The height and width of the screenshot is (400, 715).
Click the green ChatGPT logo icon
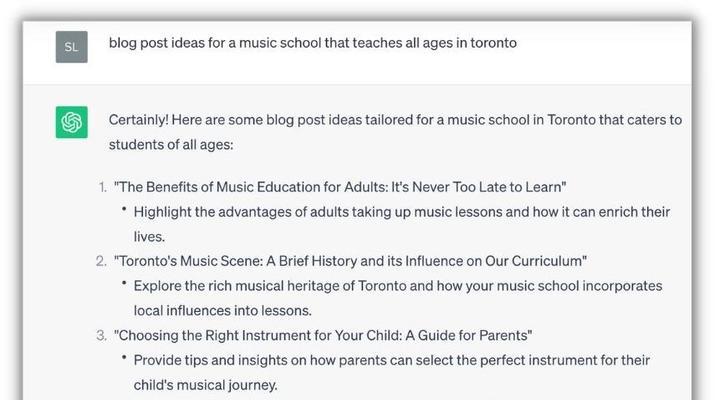click(72, 122)
